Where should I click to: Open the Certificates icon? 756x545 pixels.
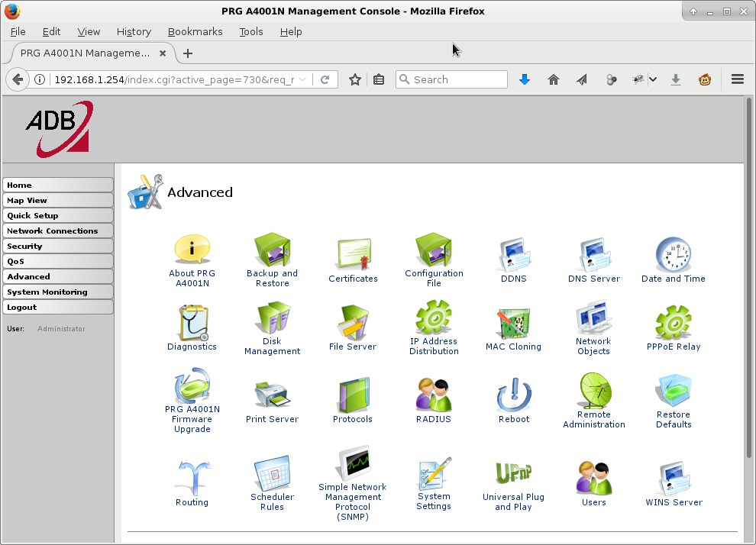(353, 253)
